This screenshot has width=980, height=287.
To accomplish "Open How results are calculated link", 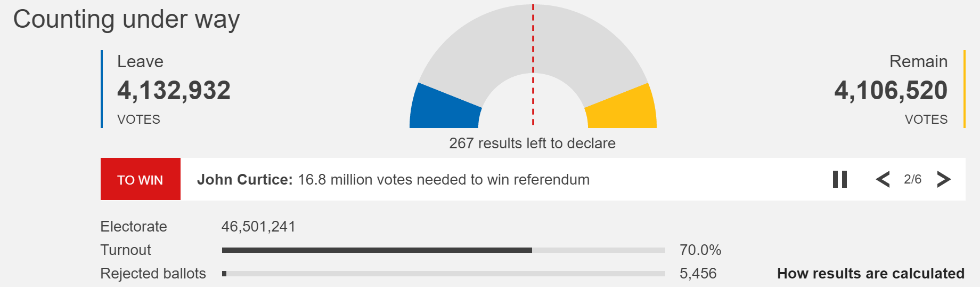I will pyautogui.click(x=870, y=274).
